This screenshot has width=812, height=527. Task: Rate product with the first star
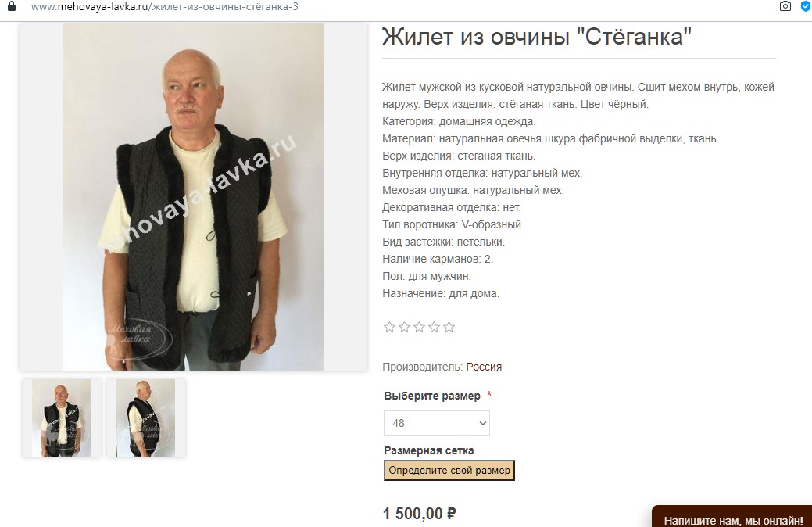click(x=389, y=327)
